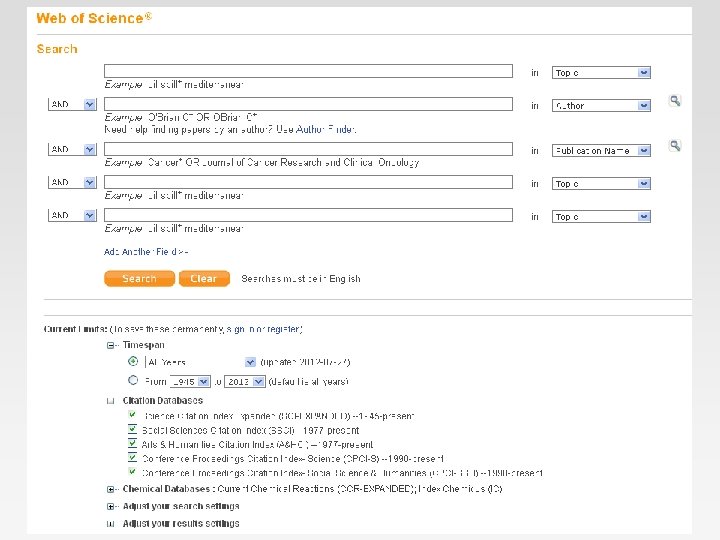Click the Clear button
Screen dimensions: 720x540
(x=204, y=279)
